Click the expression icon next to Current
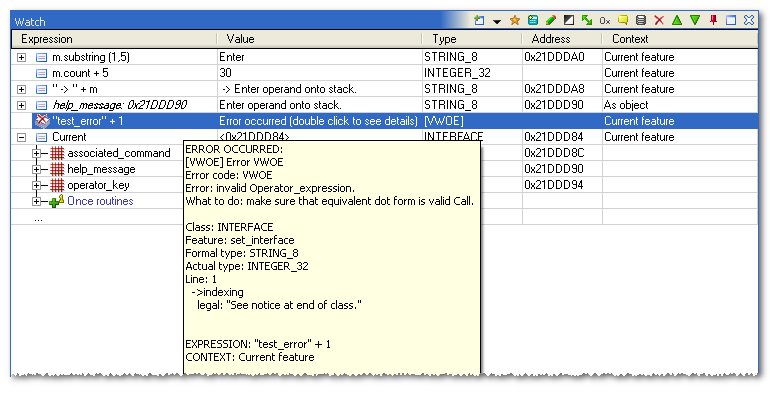The height and width of the screenshot is (393, 770). point(42,138)
